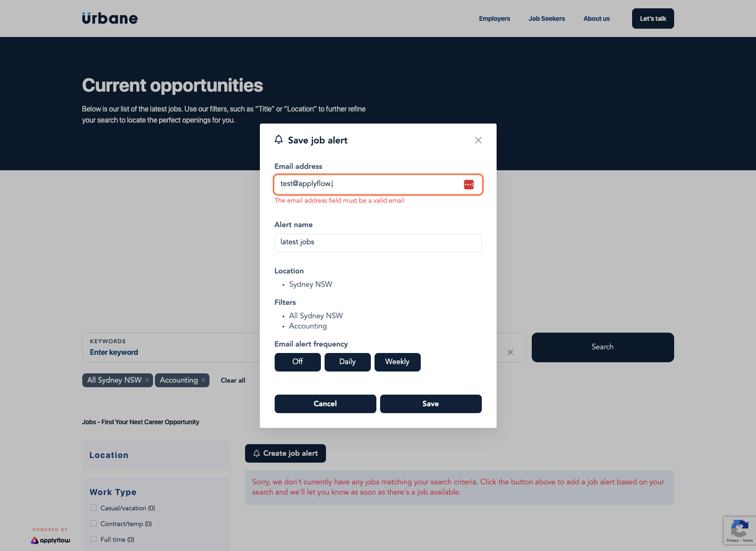Set alert frequency to Off
The width and height of the screenshot is (756, 551).
pos(298,362)
